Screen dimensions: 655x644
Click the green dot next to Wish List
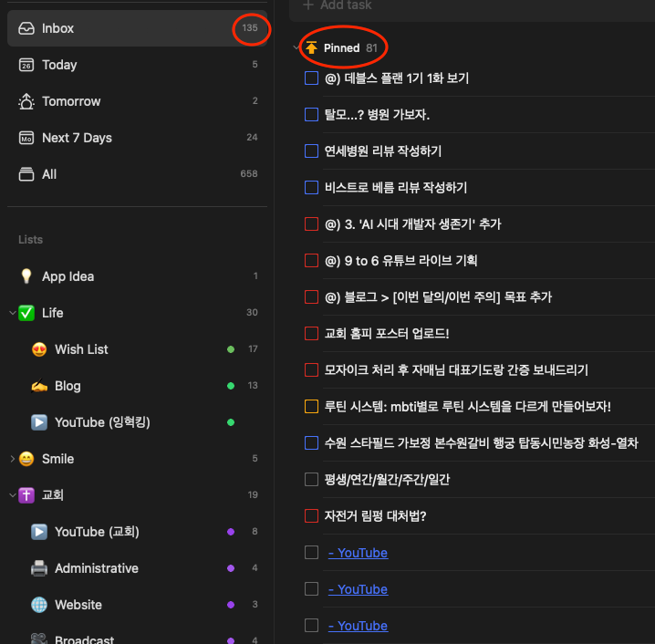pos(231,349)
